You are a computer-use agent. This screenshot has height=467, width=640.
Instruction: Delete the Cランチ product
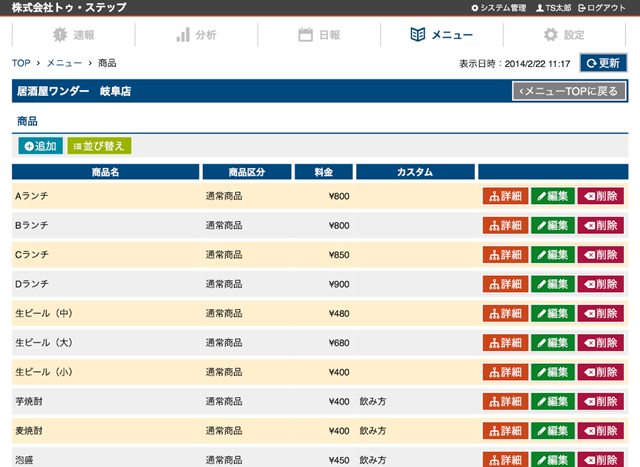pos(600,255)
